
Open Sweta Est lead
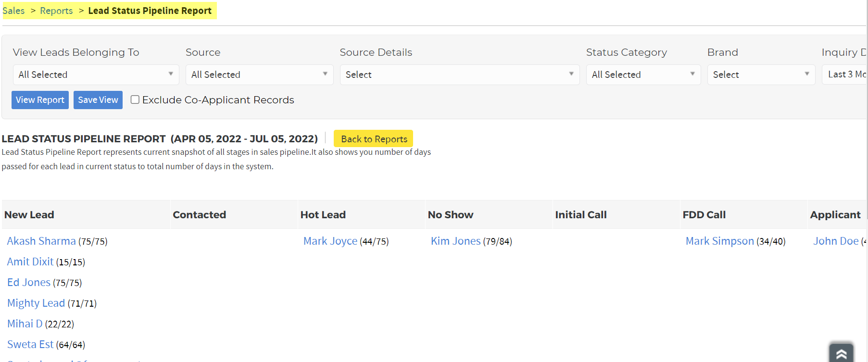click(x=30, y=344)
